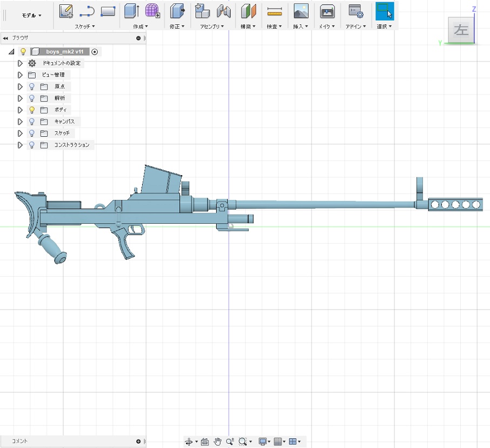
Task: Open the 作成 menu
Action: (x=139, y=26)
